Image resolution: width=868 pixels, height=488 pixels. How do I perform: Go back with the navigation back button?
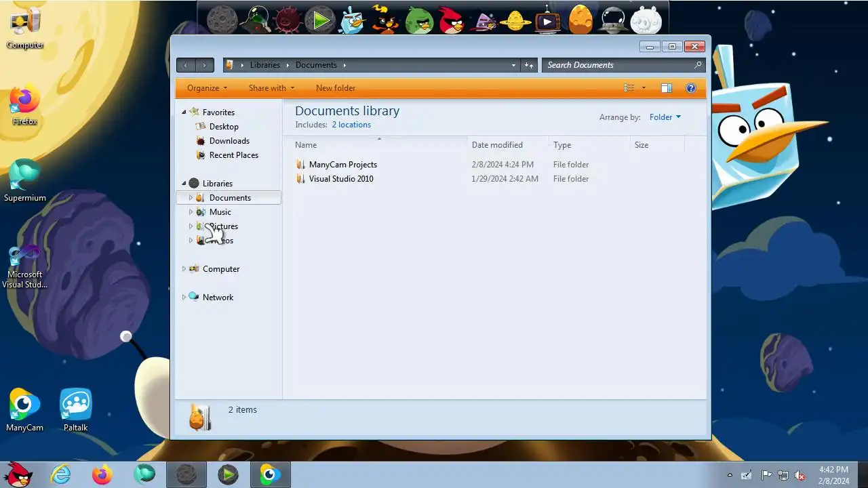(186, 65)
